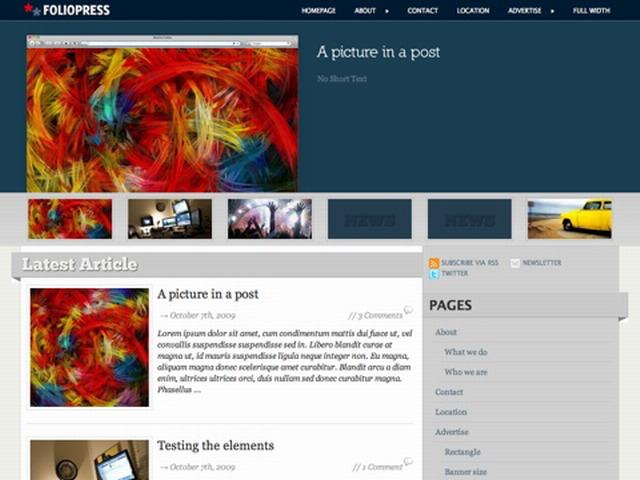The width and height of the screenshot is (640, 480).
Task: Open the Twitter bird icon
Action: tap(434, 274)
